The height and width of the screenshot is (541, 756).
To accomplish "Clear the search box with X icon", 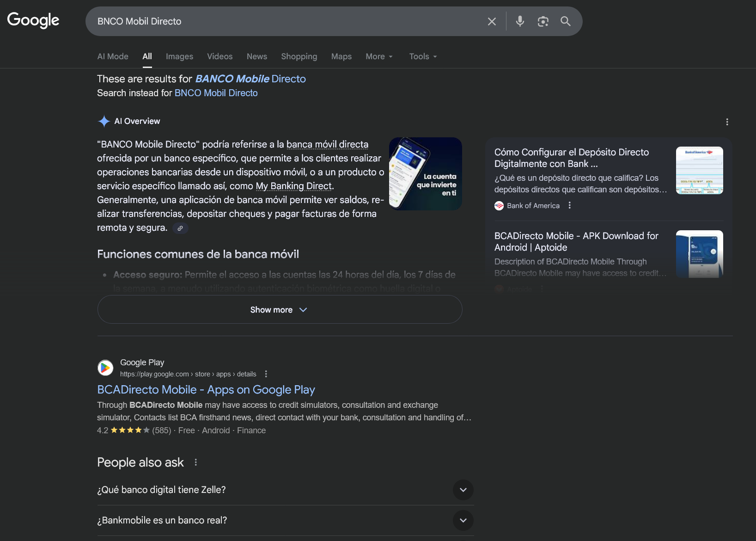I will tap(492, 22).
